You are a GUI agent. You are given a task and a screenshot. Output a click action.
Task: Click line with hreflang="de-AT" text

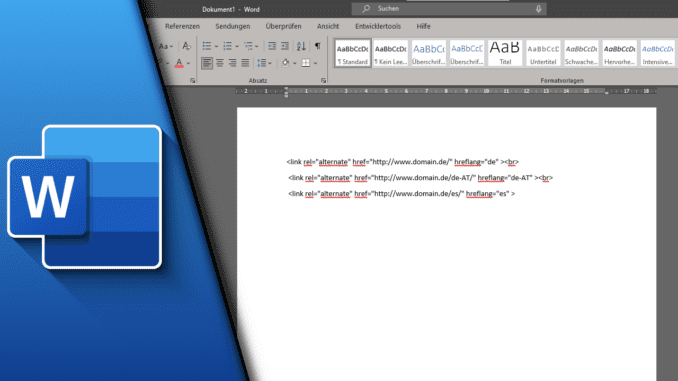[420, 178]
